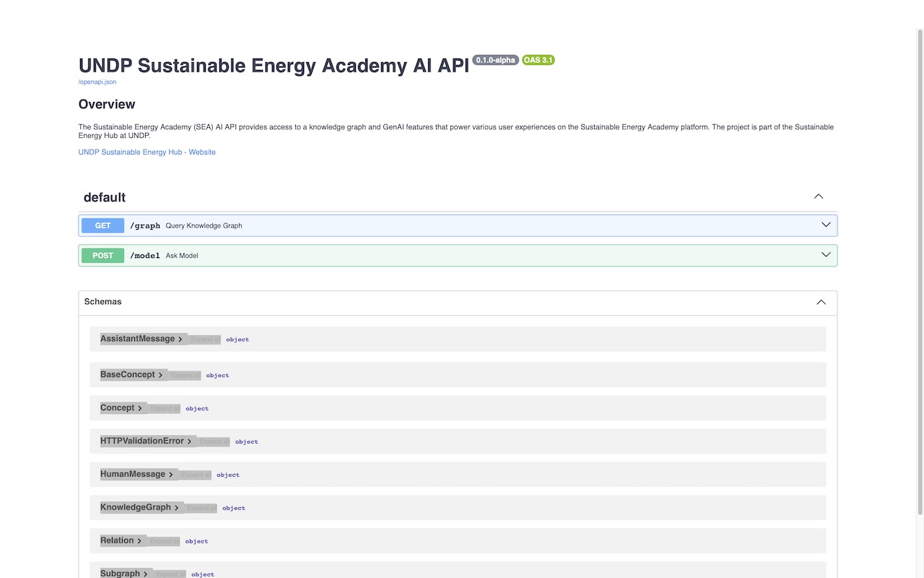Expand the GET /graph endpoint arrow
This screenshot has height=578, width=924.
(826, 225)
